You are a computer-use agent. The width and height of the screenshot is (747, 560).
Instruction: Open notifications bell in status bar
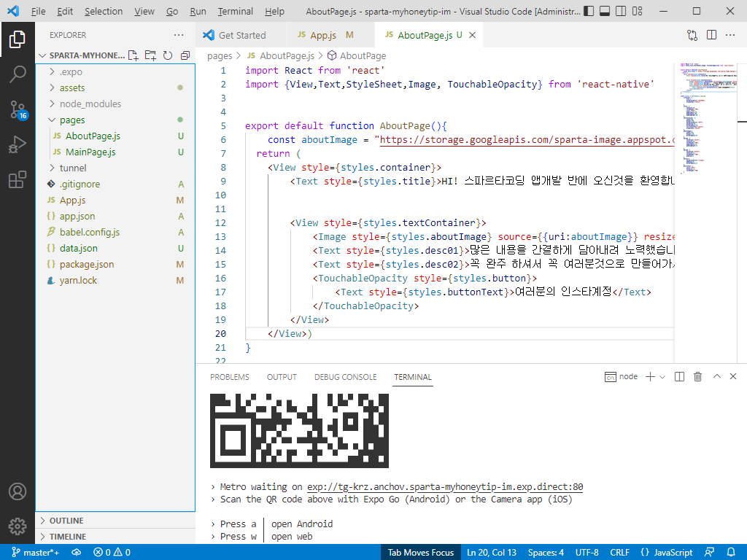[731, 553]
